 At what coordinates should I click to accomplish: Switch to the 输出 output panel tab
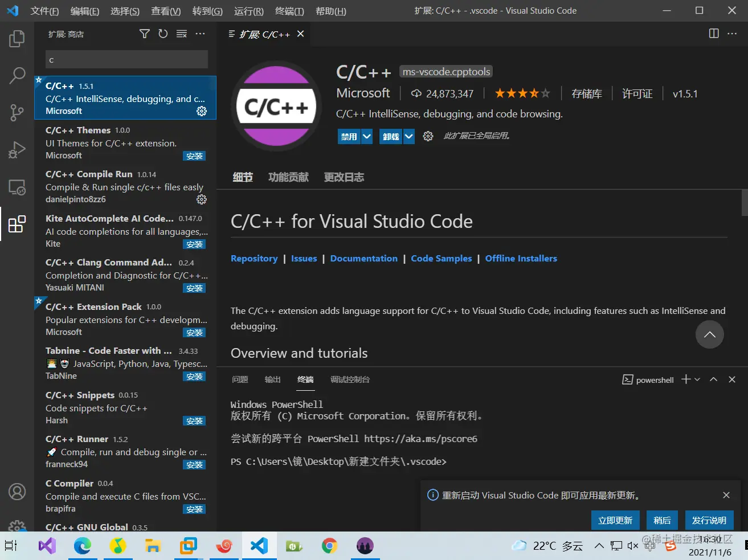[x=272, y=379]
